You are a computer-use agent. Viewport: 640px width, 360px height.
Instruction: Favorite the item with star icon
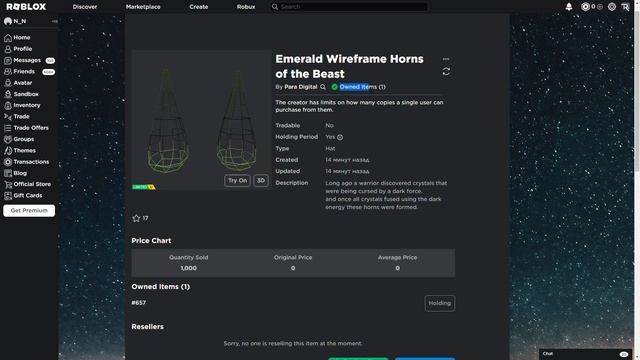pyautogui.click(x=136, y=218)
